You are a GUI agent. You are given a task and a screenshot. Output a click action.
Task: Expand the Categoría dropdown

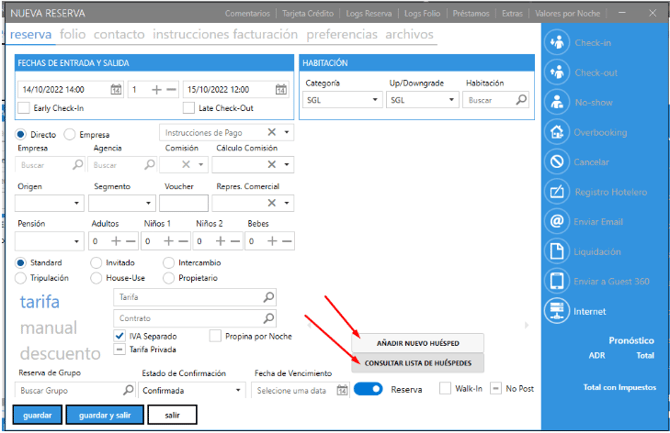(x=375, y=100)
